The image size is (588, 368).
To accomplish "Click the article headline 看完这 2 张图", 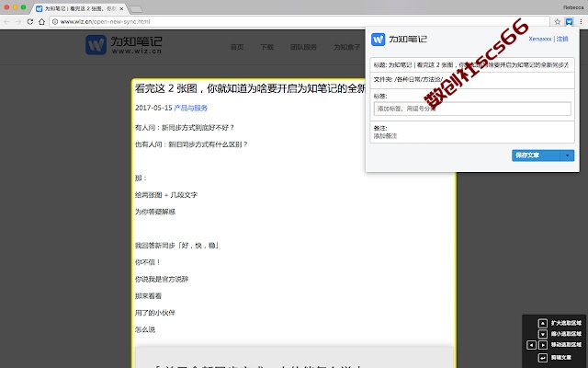I will click(x=250, y=88).
